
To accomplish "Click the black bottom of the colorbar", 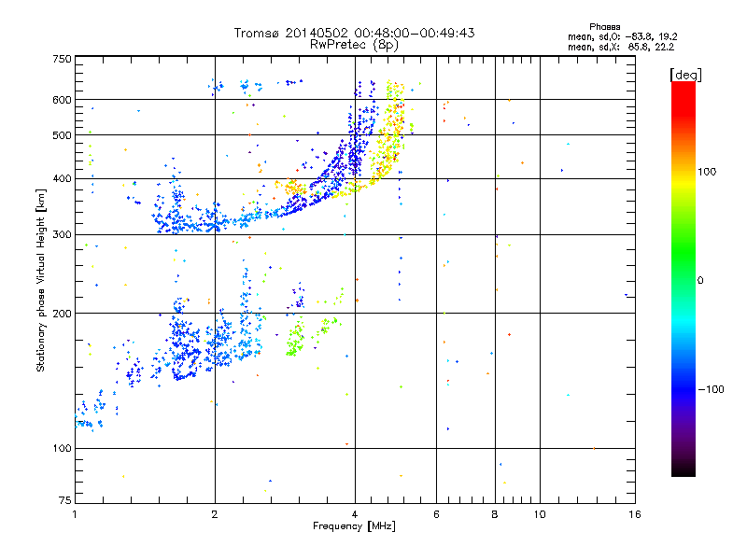I will (x=684, y=469).
